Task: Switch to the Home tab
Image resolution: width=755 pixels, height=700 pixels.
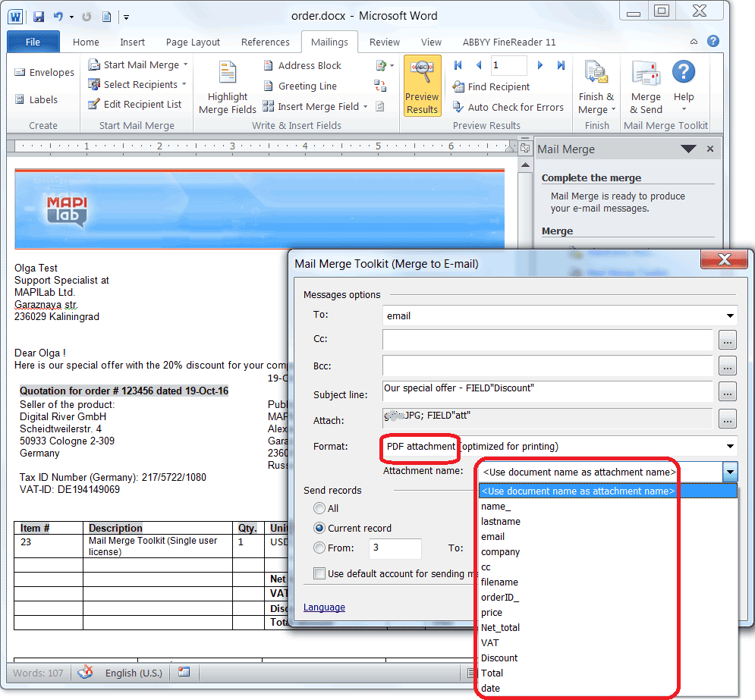Action: coord(87,42)
